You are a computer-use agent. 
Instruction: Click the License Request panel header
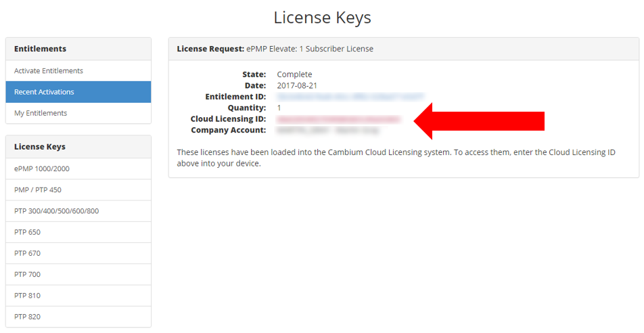403,49
